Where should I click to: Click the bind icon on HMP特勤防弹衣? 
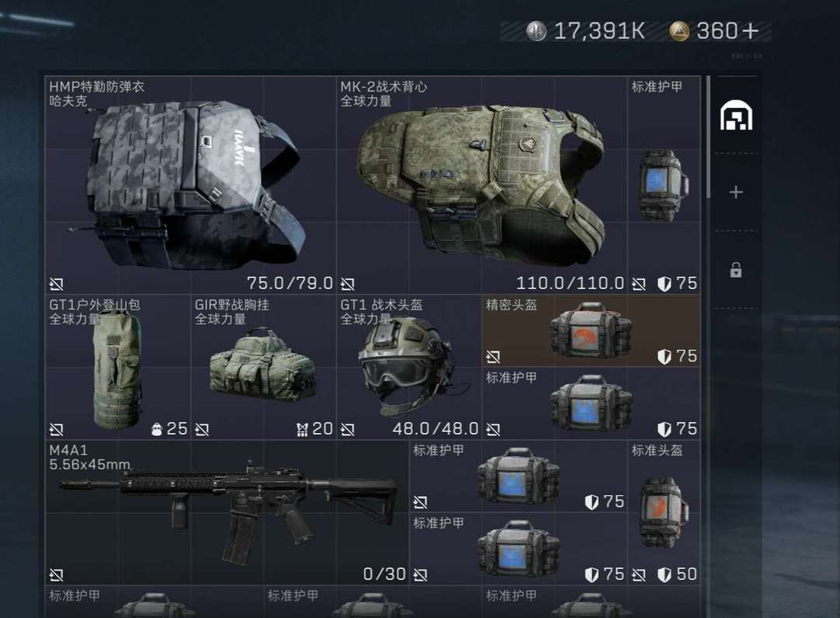(x=56, y=284)
